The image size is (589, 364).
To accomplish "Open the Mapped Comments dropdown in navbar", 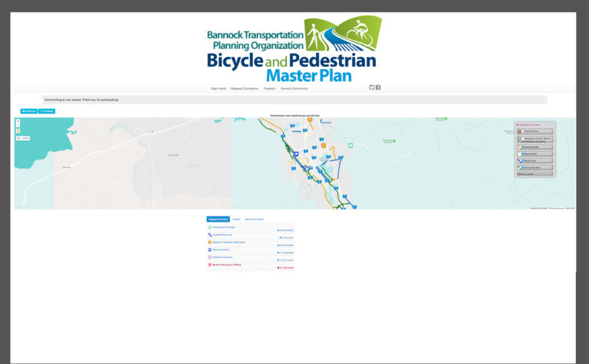I will click(x=244, y=88).
